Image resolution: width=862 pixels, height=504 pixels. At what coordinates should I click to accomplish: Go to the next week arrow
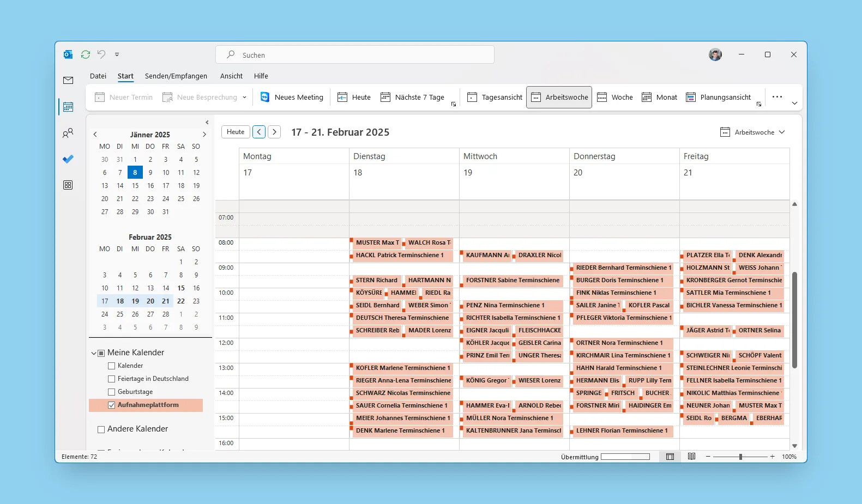[275, 132]
